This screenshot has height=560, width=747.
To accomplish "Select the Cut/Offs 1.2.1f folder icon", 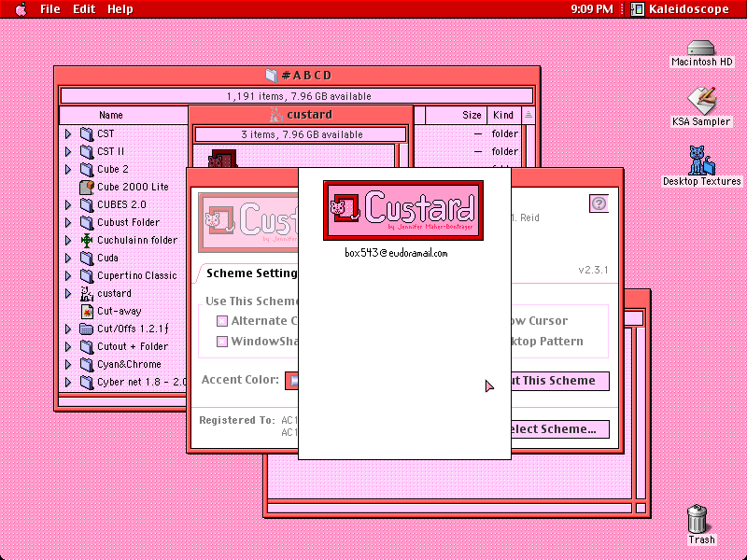I will click(x=87, y=329).
